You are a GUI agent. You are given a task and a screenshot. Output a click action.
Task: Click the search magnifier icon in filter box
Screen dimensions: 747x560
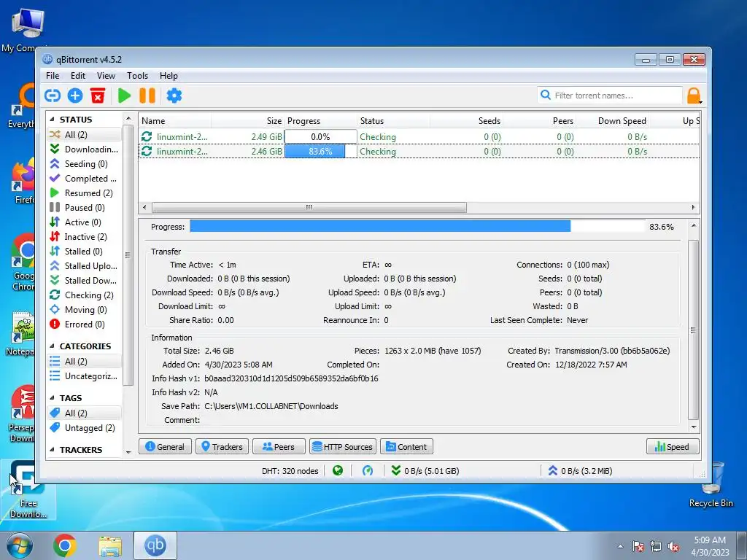546,96
